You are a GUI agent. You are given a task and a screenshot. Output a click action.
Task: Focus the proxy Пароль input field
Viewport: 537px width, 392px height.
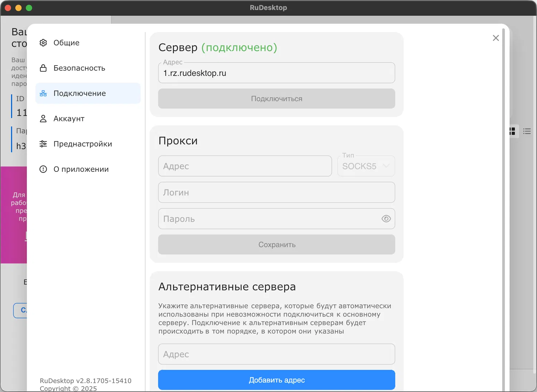[x=277, y=219]
